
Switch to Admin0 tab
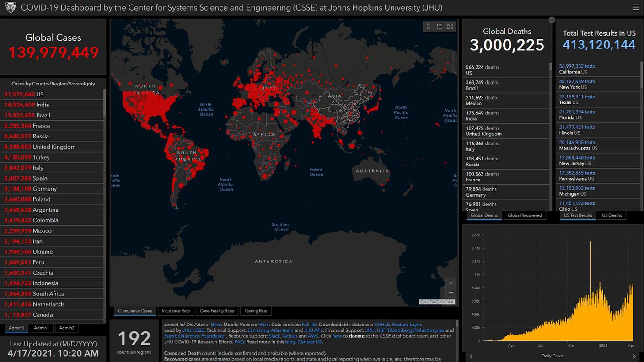click(16, 328)
